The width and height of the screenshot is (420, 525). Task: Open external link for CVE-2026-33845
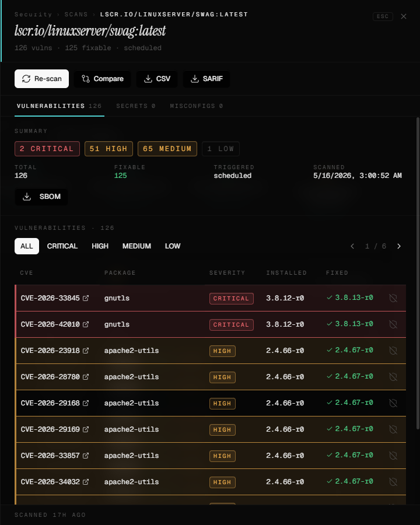[x=86, y=298]
